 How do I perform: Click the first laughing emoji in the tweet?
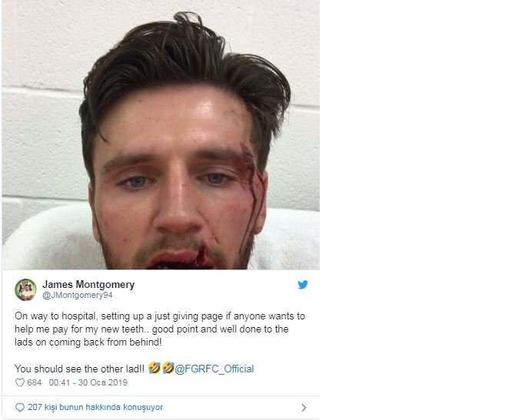pos(154,368)
